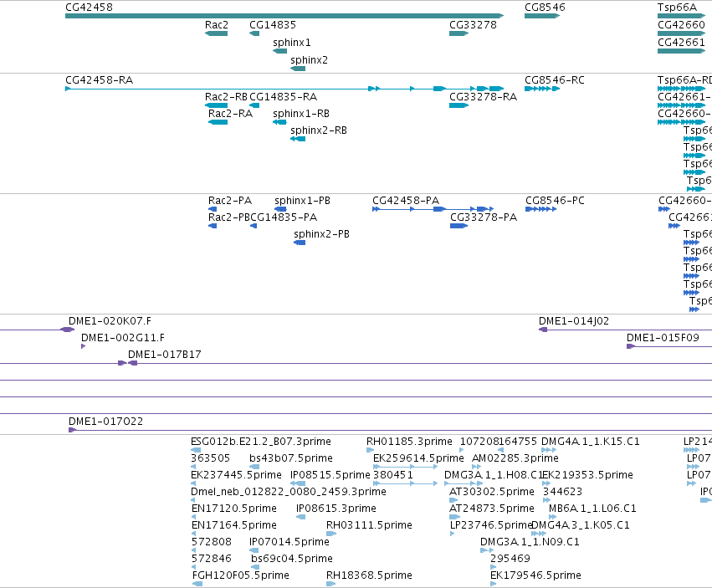Select the DME1-015F09 clone label
Image resolution: width=712 pixels, height=588 pixels.
coord(663,338)
